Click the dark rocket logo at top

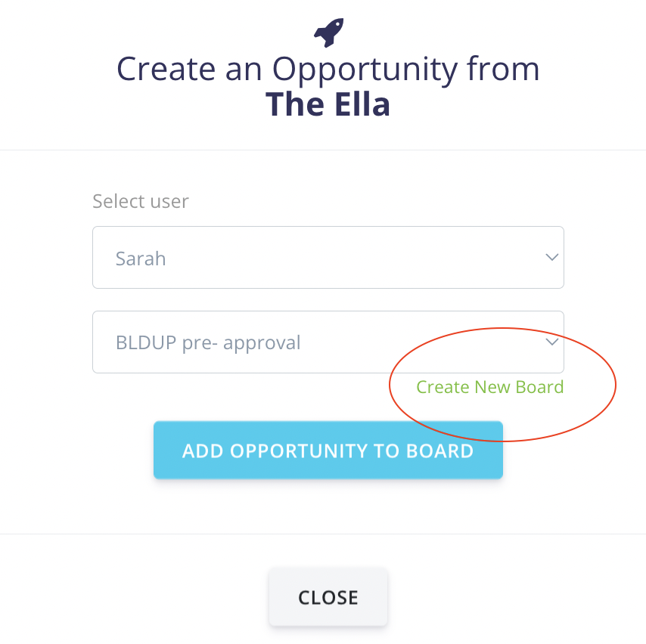(328, 33)
